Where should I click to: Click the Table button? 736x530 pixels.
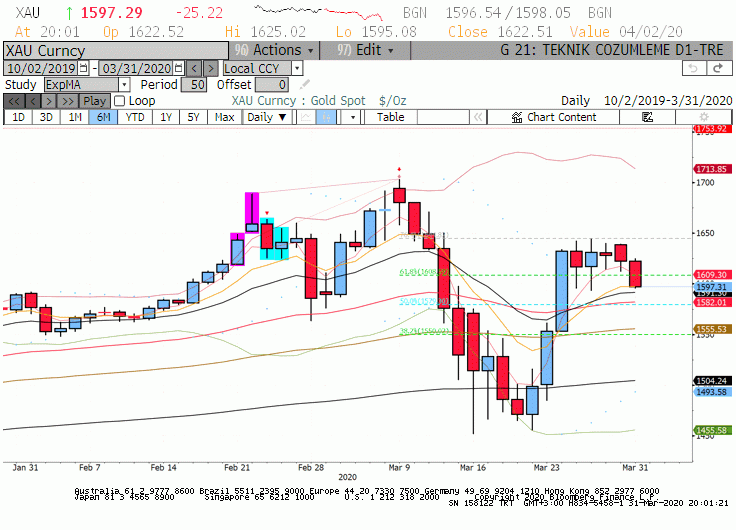pyautogui.click(x=391, y=117)
